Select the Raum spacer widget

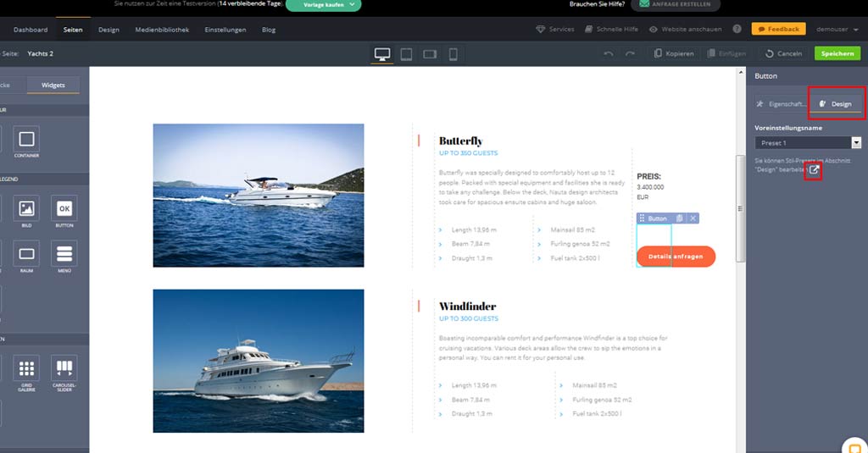26,254
